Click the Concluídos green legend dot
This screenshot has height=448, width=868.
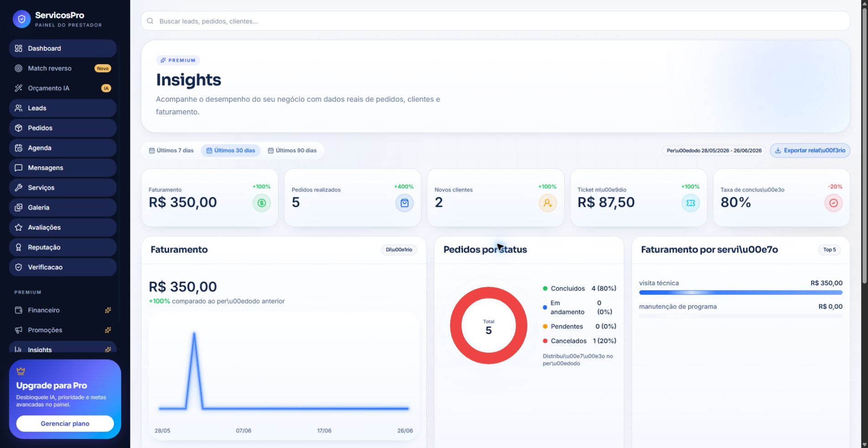(x=545, y=288)
